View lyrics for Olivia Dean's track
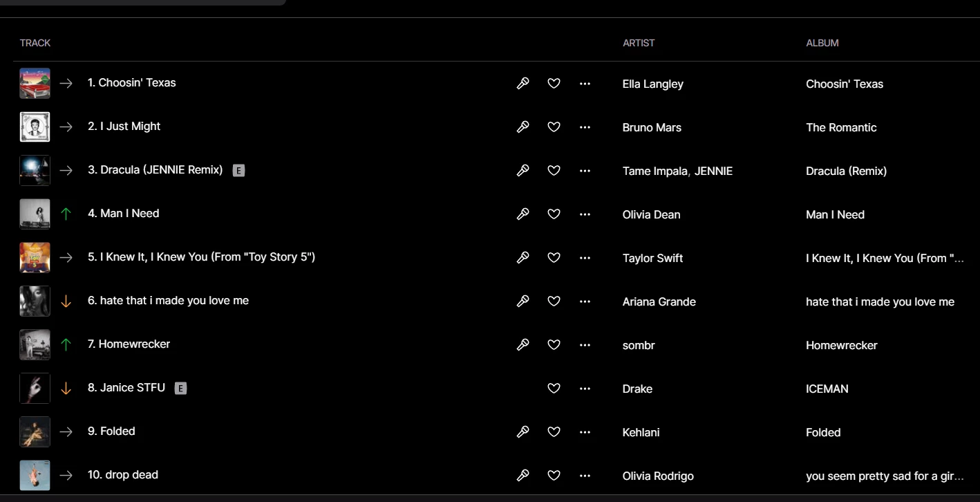The width and height of the screenshot is (980, 502). click(x=523, y=214)
